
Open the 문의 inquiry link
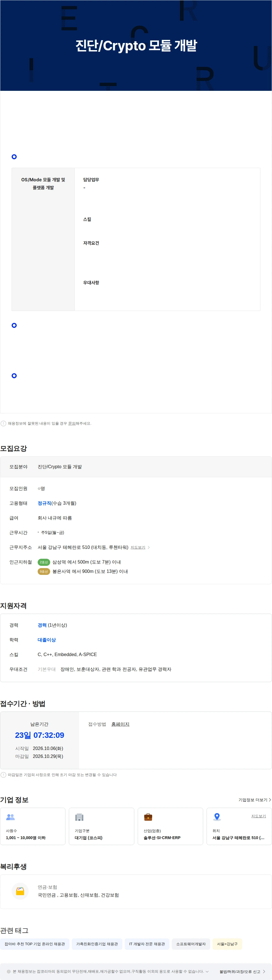tap(72, 424)
